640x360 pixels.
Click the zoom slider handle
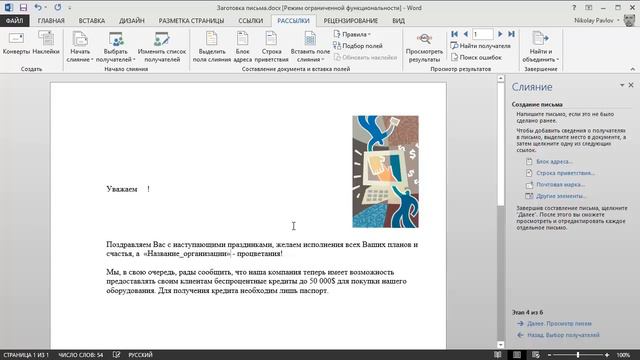point(578,355)
